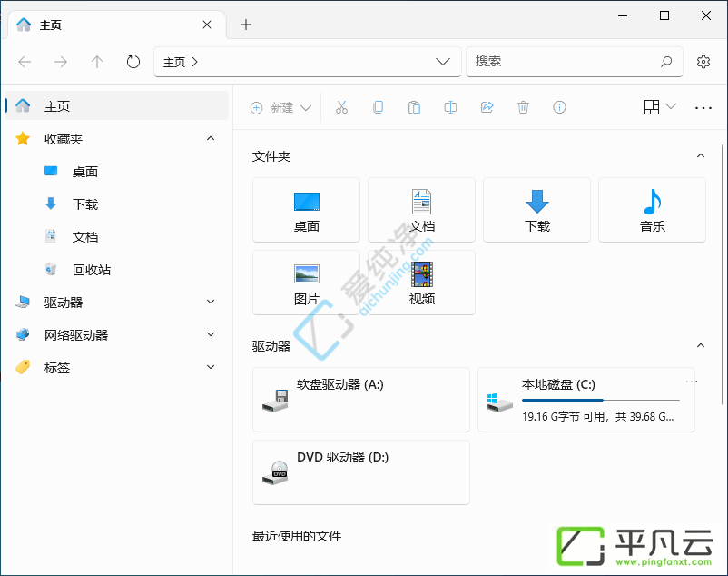Close the 主页 tab
728x576 pixels.
pos(207,25)
